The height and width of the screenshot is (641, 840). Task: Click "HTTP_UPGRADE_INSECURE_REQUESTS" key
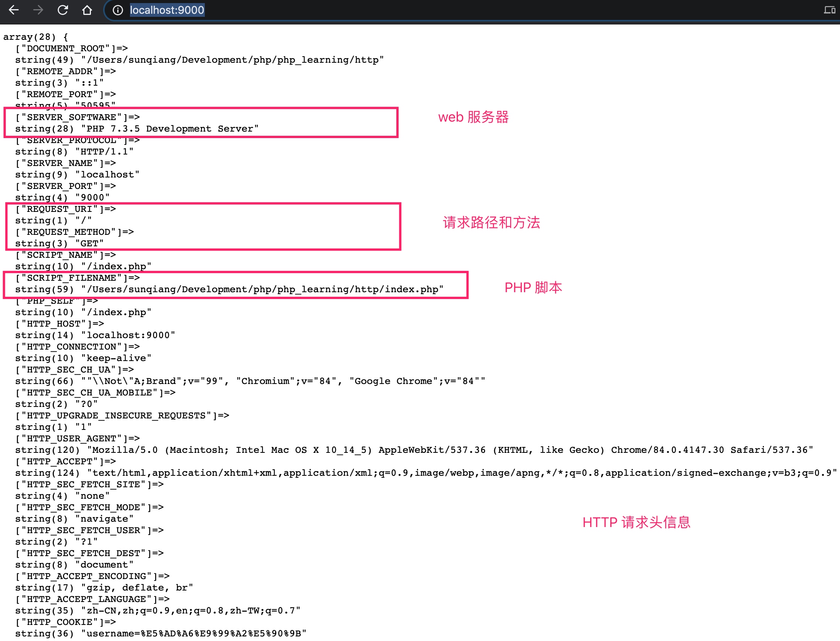[122, 416]
